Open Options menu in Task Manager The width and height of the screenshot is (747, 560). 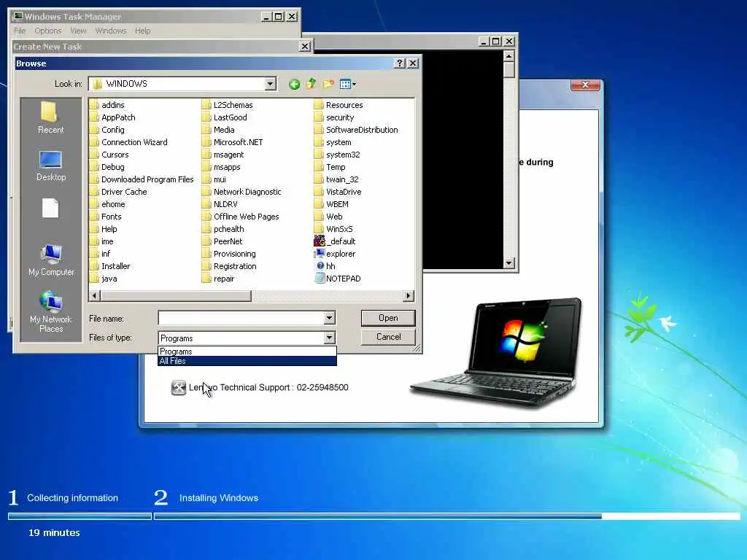click(48, 31)
